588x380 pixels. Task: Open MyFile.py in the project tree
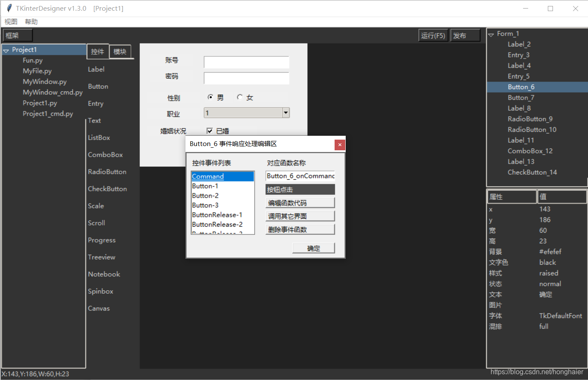(37, 71)
